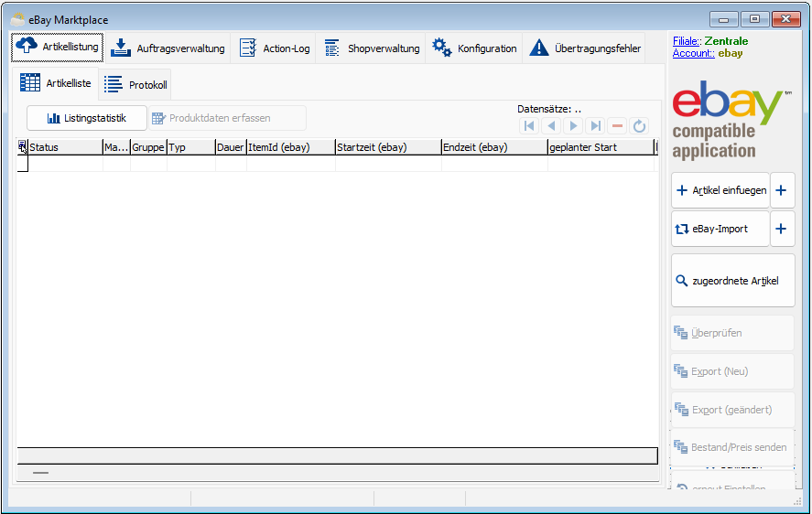Viewport: 812px width, 514px height.
Task: Click the Produktdaten erfassen button
Action: (x=227, y=118)
